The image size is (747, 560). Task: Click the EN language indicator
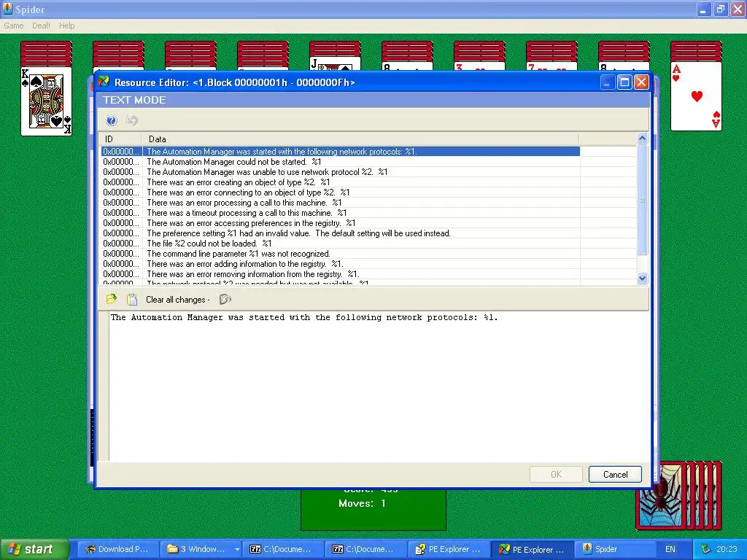pyautogui.click(x=670, y=549)
